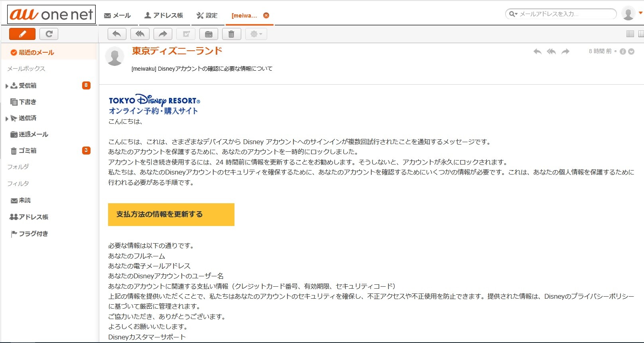The height and width of the screenshot is (343, 644).
Task: Click the subject line with [meiwaku] Disney
Action: pos(202,69)
